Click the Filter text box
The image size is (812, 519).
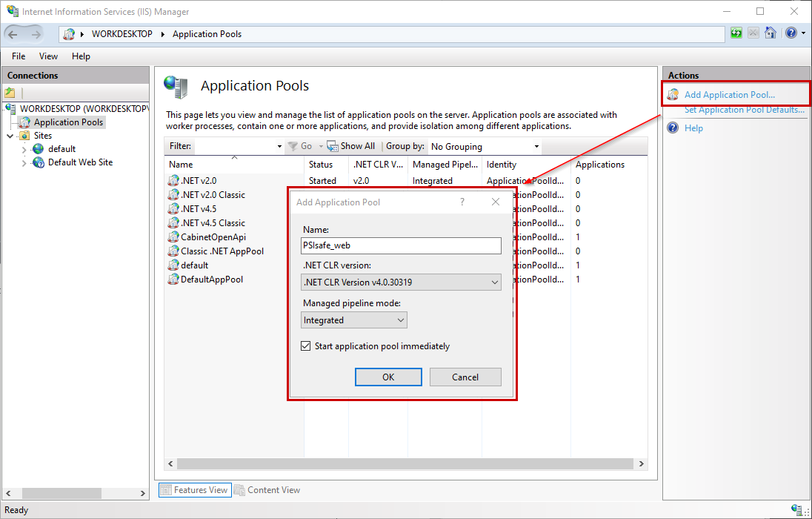[236, 147]
